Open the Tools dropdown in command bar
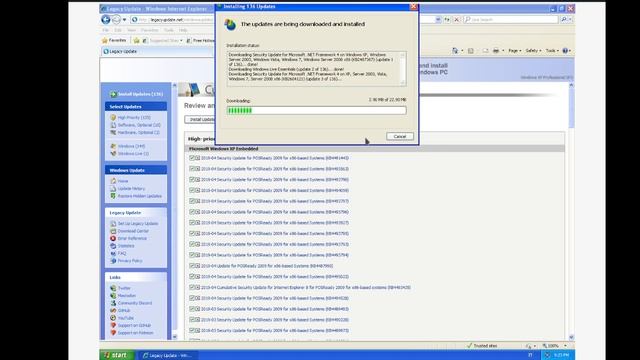Image resolution: width=640 pixels, height=360 pixels. (551, 51)
